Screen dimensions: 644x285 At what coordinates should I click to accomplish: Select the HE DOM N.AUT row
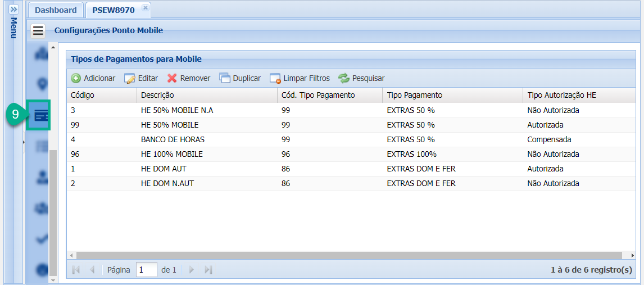[x=351, y=184]
